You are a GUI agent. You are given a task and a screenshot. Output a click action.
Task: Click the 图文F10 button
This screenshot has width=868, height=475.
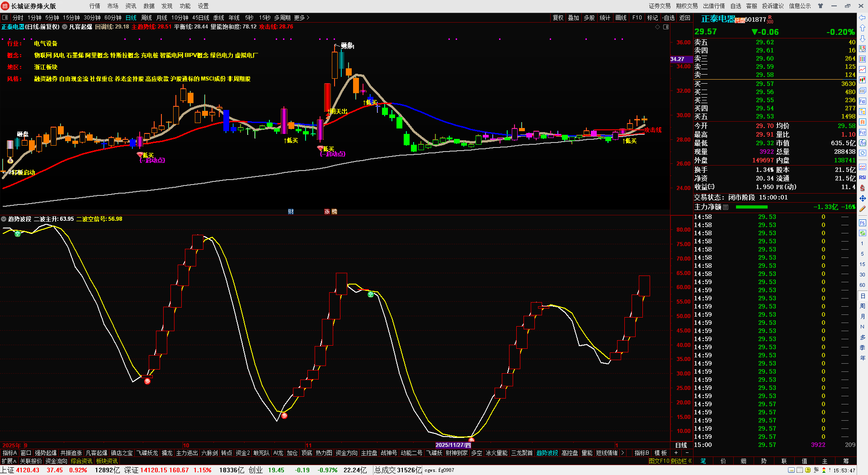[x=659, y=461]
